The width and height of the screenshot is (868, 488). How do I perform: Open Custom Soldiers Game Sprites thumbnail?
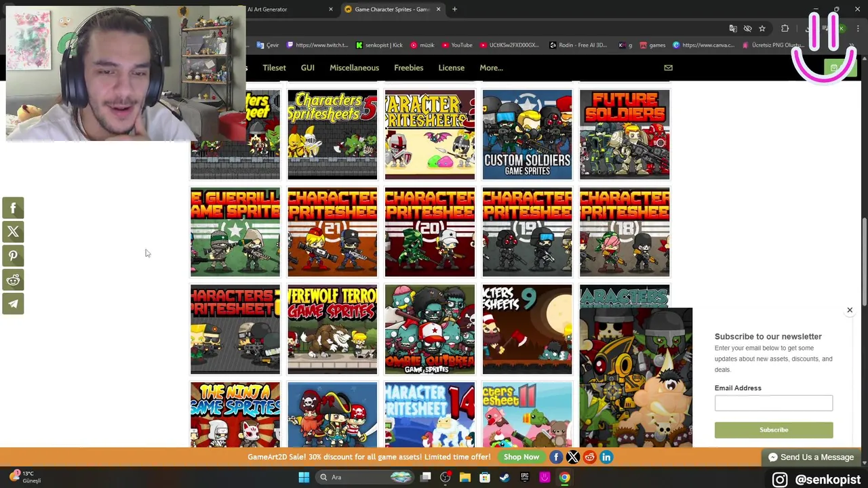click(x=527, y=134)
